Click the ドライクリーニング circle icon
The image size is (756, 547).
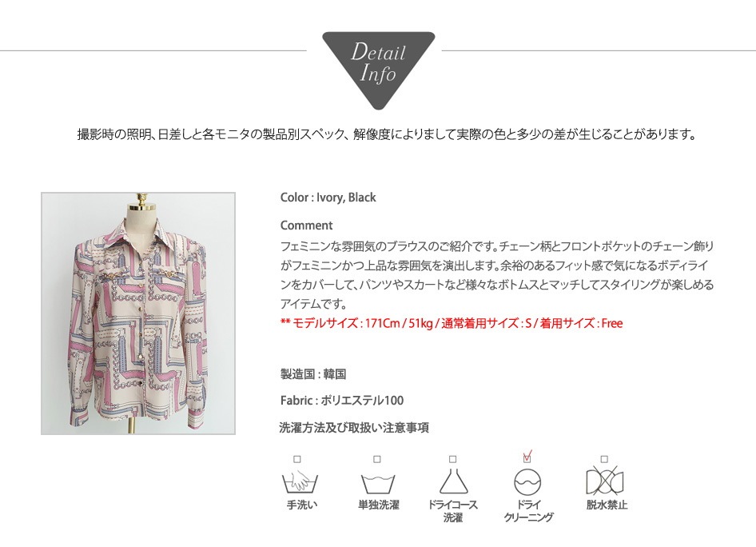(528, 482)
